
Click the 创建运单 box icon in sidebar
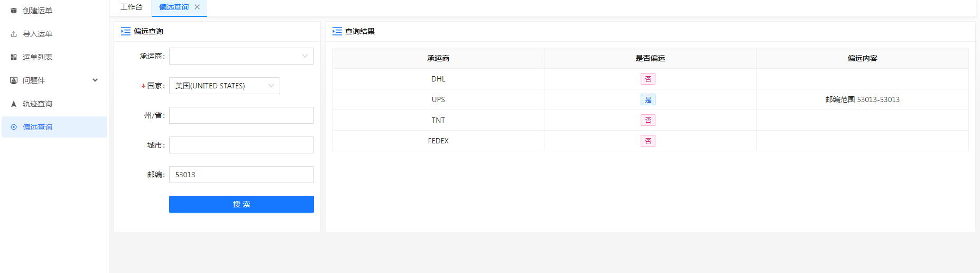(14, 11)
